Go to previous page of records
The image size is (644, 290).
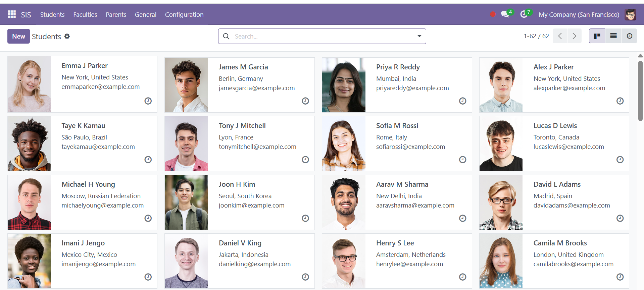560,36
